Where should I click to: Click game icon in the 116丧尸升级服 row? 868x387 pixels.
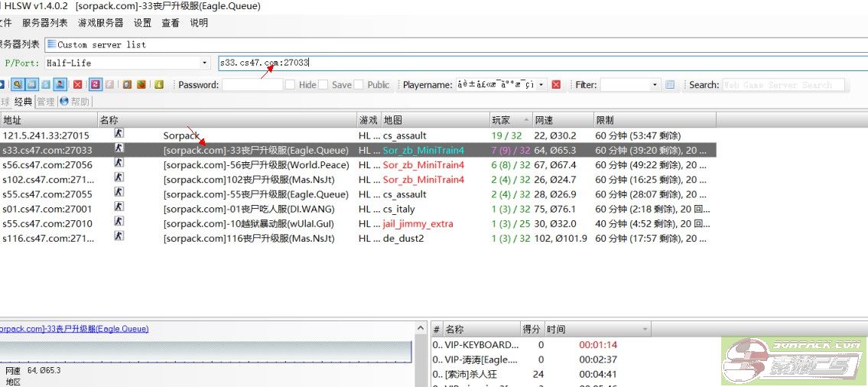point(119,236)
